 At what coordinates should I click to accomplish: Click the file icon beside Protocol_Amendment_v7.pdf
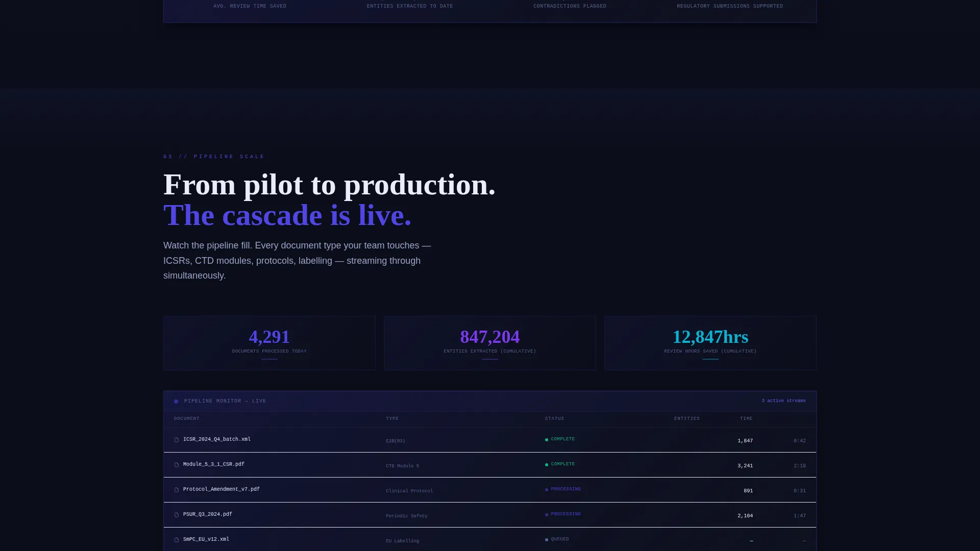pos(177,490)
